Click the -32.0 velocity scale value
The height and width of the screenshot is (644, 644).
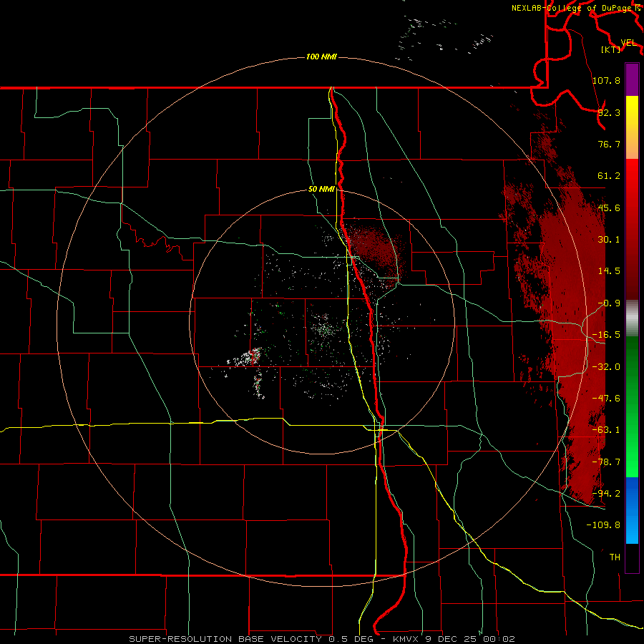point(606,367)
